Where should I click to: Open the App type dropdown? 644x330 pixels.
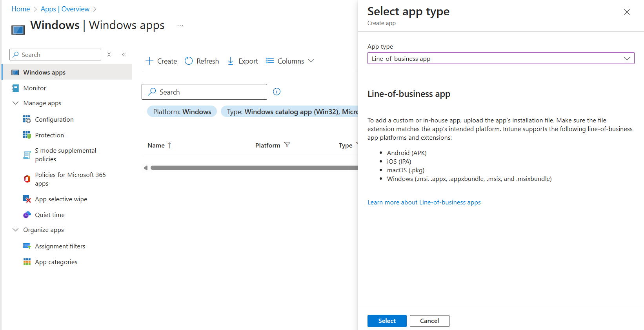pos(501,58)
